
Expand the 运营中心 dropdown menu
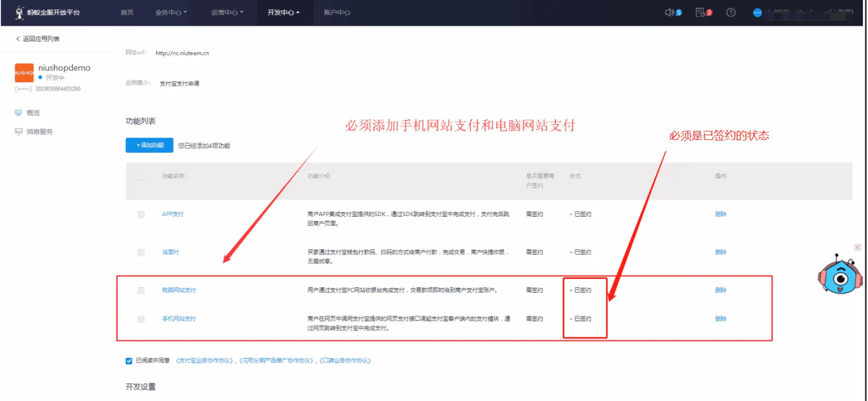[x=227, y=12]
